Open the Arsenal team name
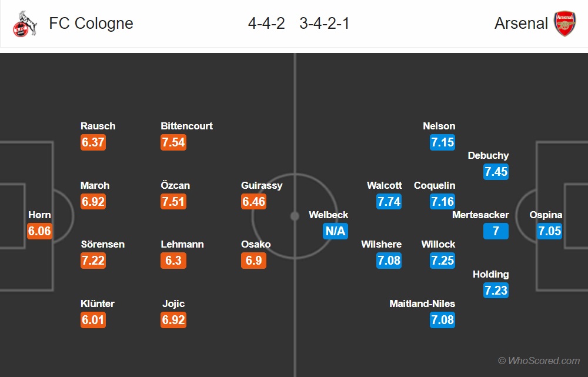The width and height of the screenshot is (588, 377). 521,24
